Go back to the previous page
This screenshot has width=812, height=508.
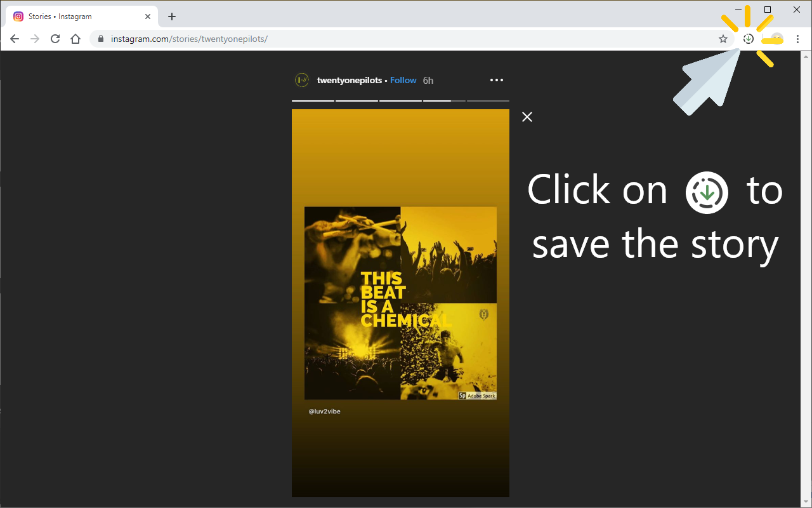click(x=14, y=38)
